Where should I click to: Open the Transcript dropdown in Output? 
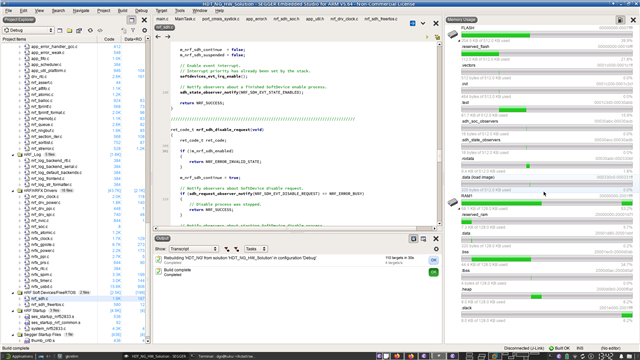point(193,249)
